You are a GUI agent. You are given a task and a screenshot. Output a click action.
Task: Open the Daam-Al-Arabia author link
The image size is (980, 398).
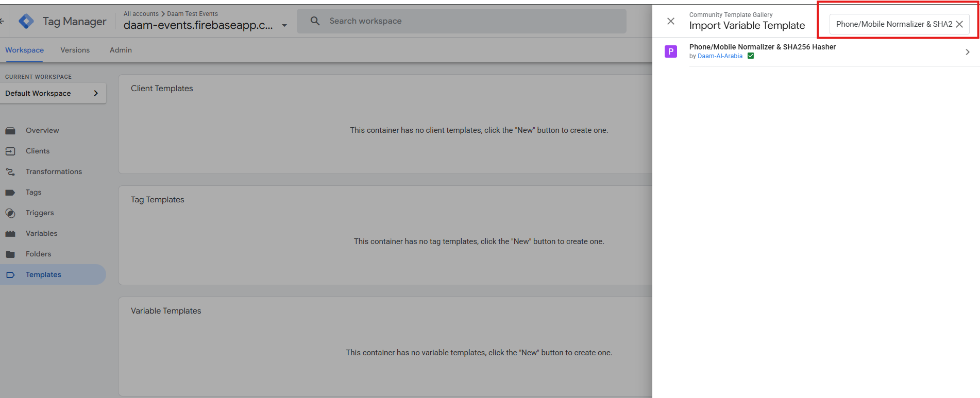click(x=720, y=56)
